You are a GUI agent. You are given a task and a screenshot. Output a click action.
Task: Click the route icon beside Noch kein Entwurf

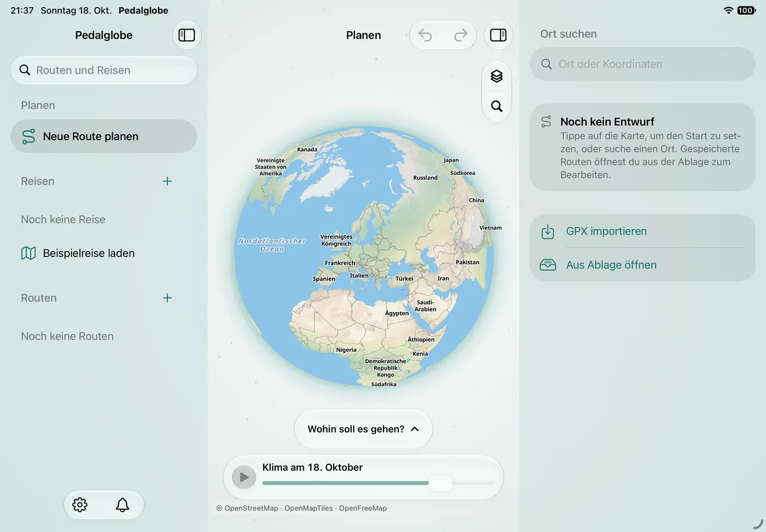(x=546, y=121)
